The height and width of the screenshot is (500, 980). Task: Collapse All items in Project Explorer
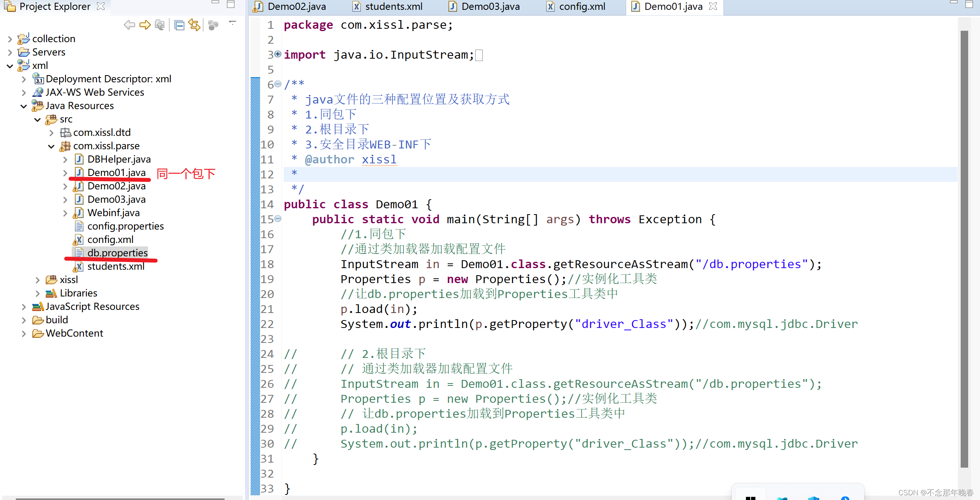pyautogui.click(x=179, y=25)
